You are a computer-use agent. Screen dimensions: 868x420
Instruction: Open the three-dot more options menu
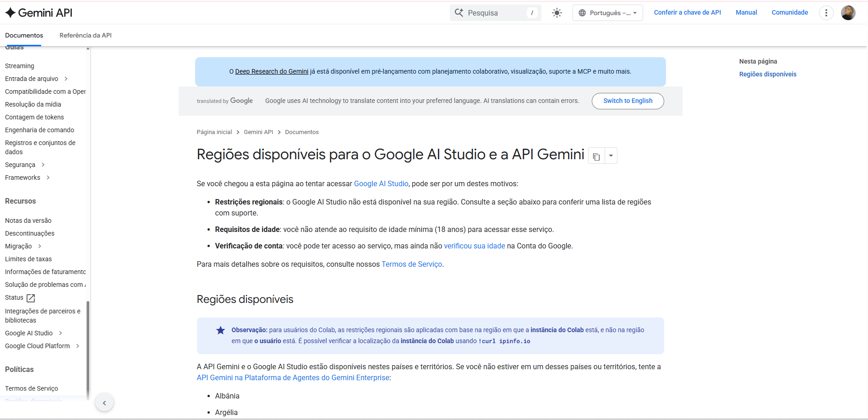pyautogui.click(x=826, y=13)
